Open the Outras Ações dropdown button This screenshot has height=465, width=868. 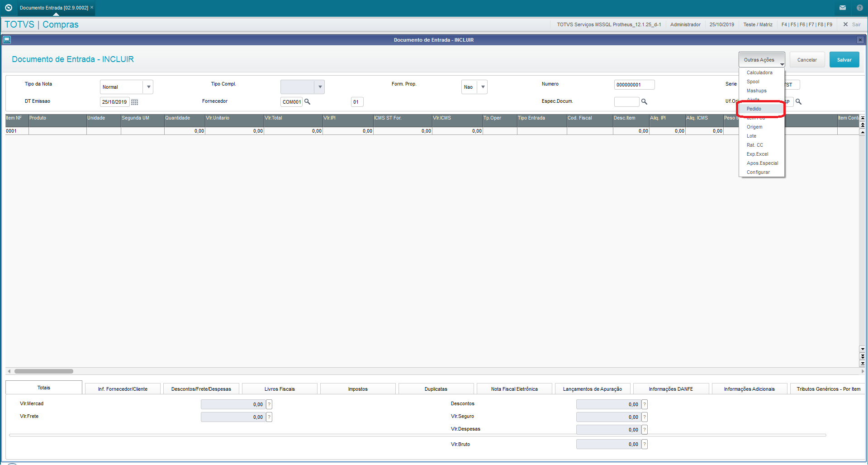762,60
